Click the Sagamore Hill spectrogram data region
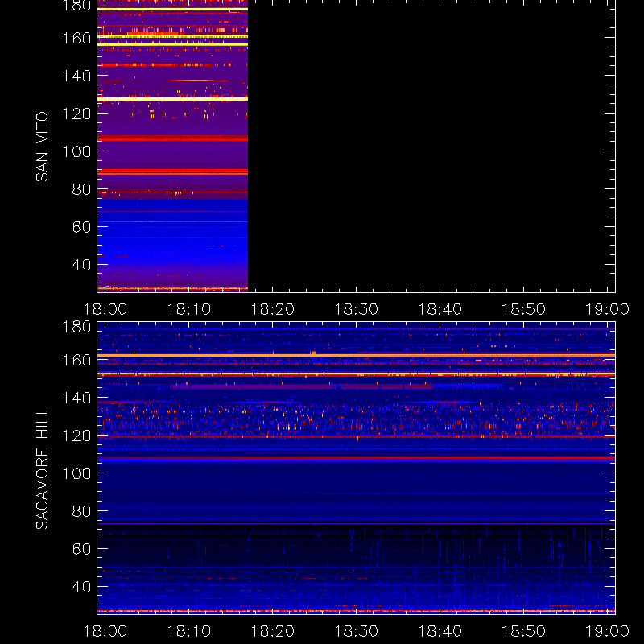 356,469
